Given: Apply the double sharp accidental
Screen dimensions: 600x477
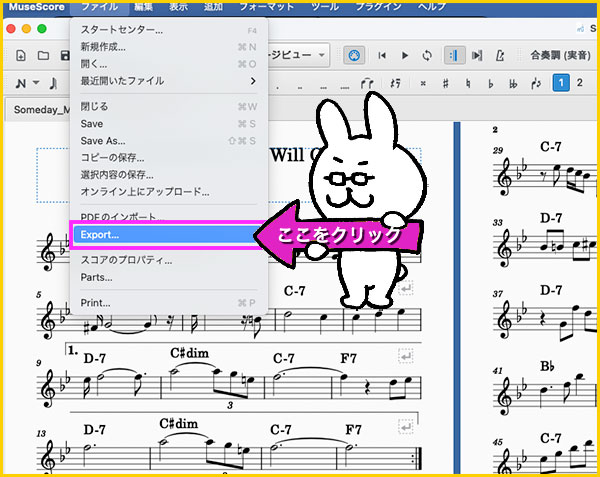Looking at the screenshot, I should point(423,83).
